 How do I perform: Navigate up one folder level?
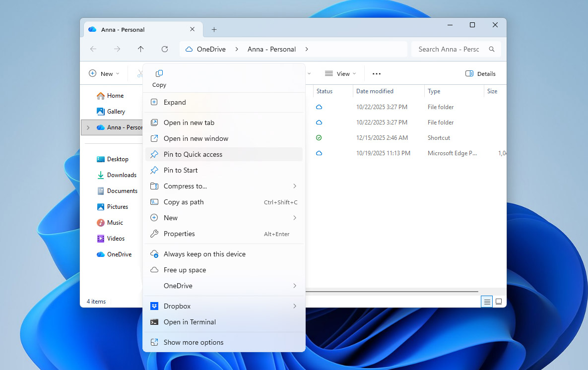[x=140, y=49]
